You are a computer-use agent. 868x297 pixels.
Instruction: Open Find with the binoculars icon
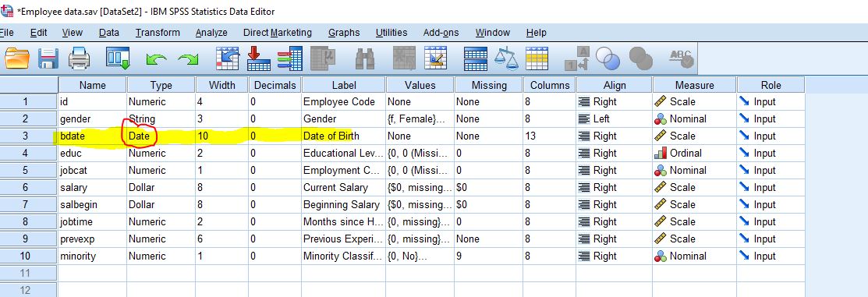pyautogui.click(x=365, y=58)
